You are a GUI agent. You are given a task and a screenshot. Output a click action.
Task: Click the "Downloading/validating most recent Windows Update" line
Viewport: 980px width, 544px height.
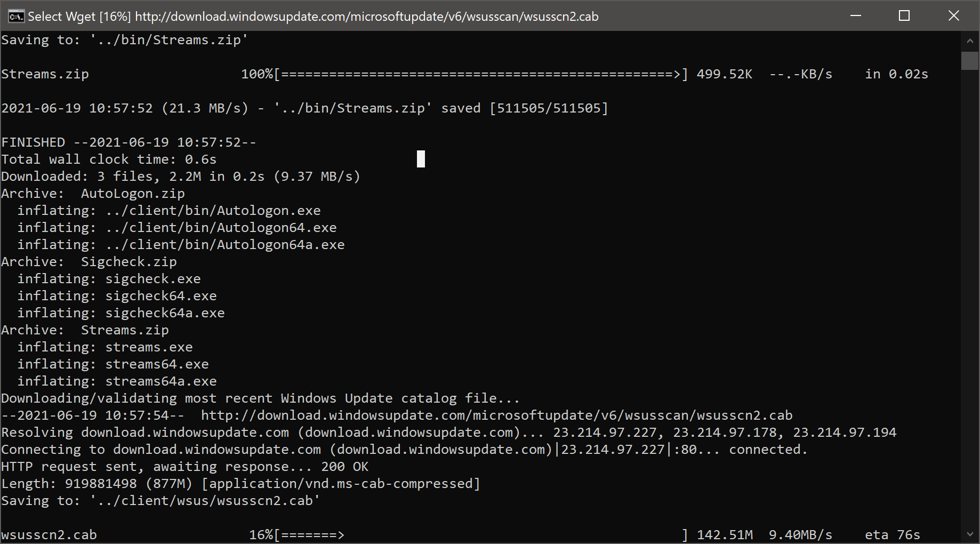click(260, 398)
